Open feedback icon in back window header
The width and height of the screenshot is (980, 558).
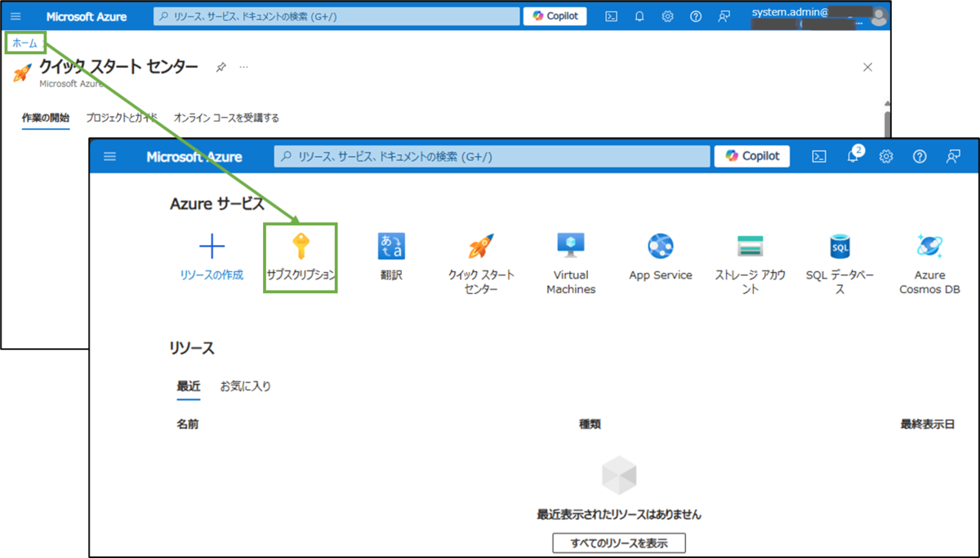724,16
